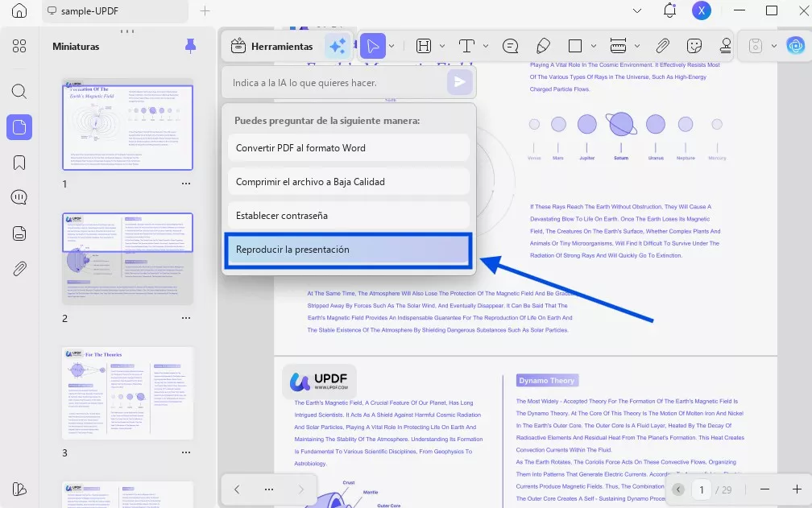Open the attachments paperclip in left sidebar
Viewport: 812px width, 508px height.
point(19,269)
